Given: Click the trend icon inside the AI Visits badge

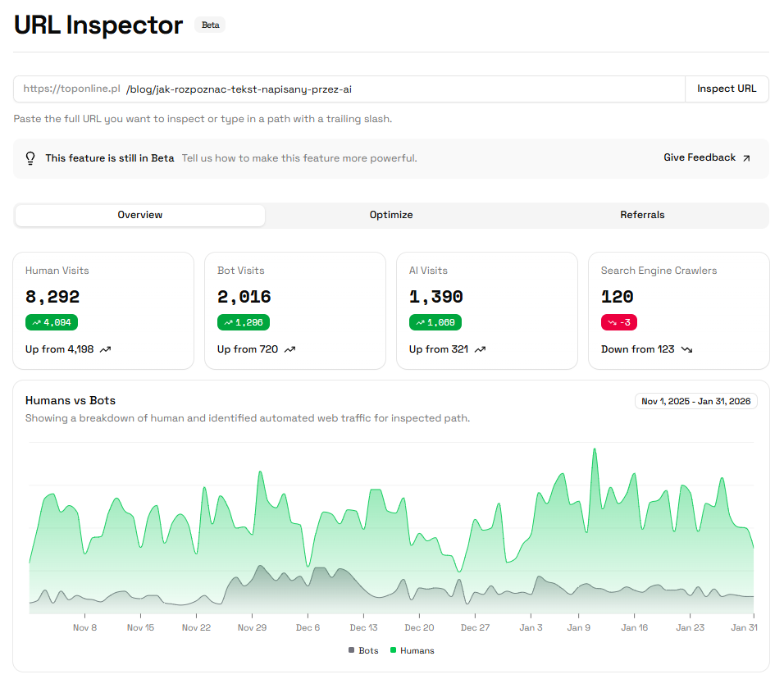Looking at the screenshot, I should click(420, 322).
